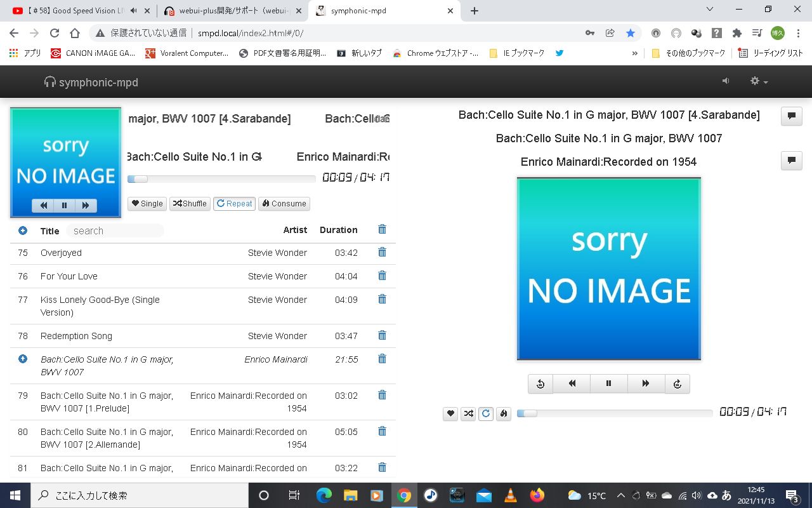Open the settings gear dropdown
812x508 pixels.
click(759, 81)
